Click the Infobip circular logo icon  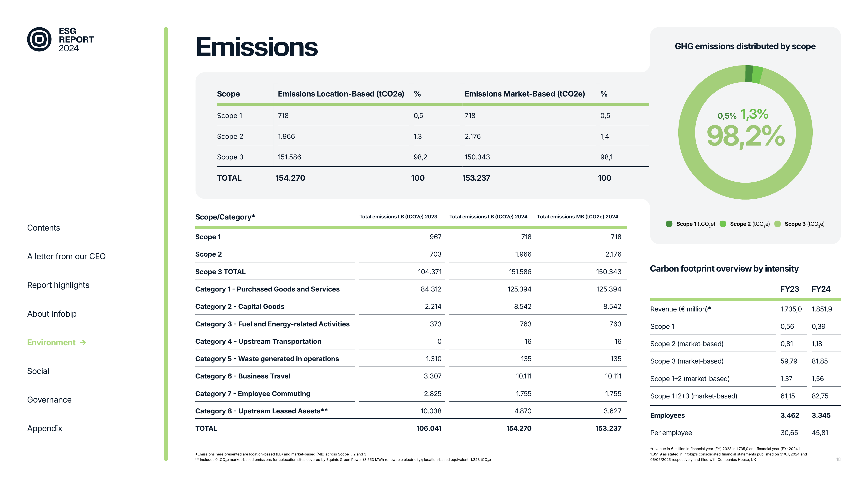coord(39,39)
